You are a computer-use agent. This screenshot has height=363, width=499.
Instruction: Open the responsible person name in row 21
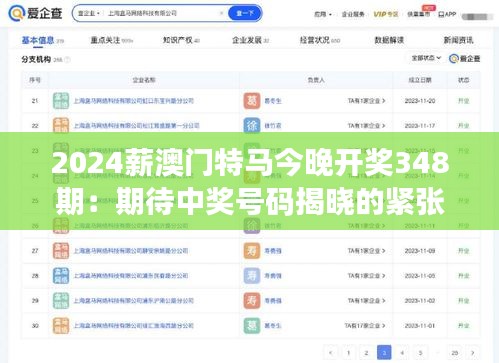(273, 101)
